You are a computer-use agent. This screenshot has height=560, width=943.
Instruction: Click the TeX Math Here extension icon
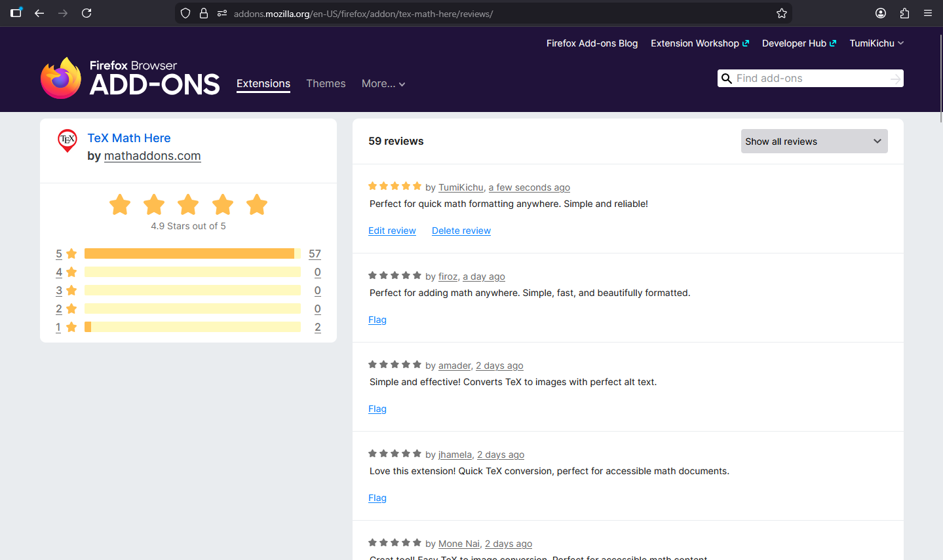pos(67,140)
